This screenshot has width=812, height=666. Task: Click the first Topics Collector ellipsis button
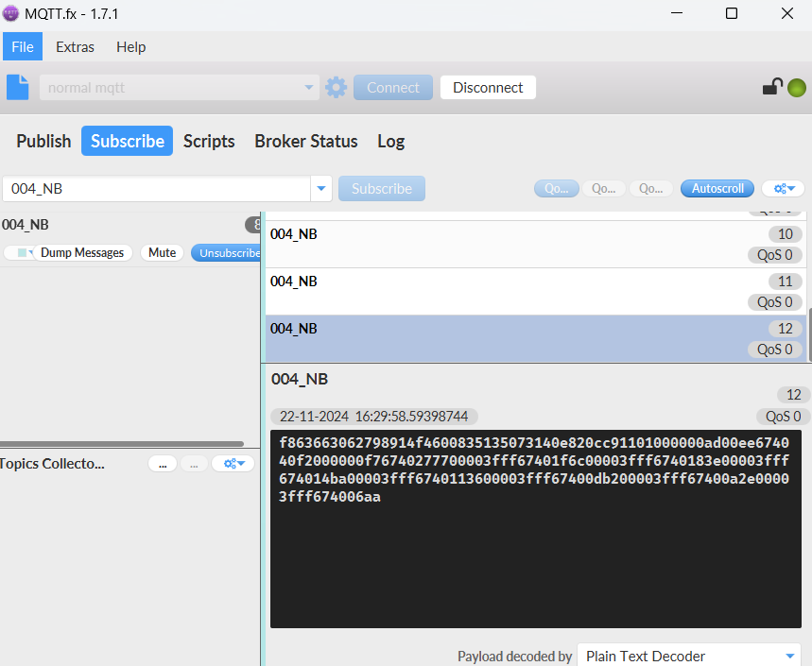[x=163, y=464]
